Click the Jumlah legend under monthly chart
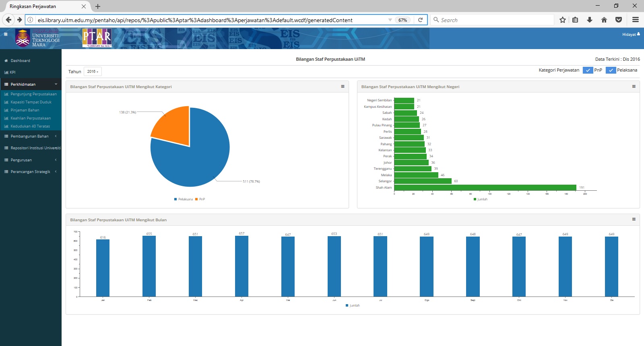 [x=353, y=306]
